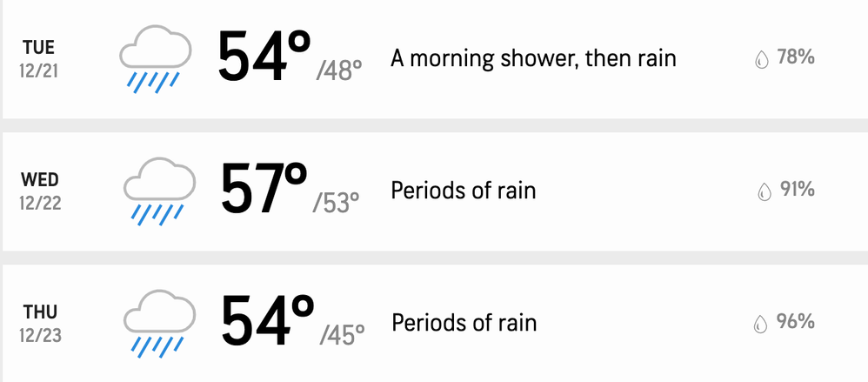Select Thursday's 'Periods of rain' description
The image size is (868, 382).
(464, 323)
